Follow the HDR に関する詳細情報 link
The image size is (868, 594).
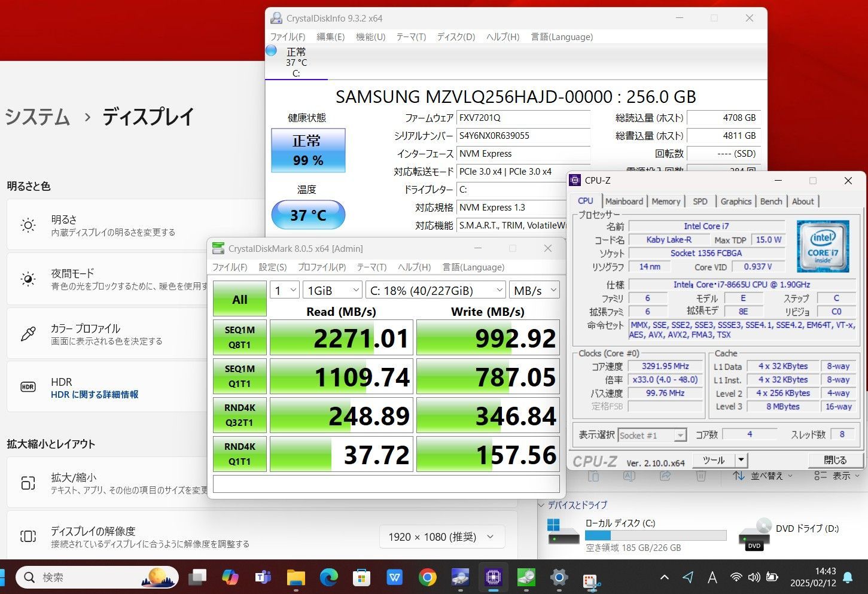(95, 395)
